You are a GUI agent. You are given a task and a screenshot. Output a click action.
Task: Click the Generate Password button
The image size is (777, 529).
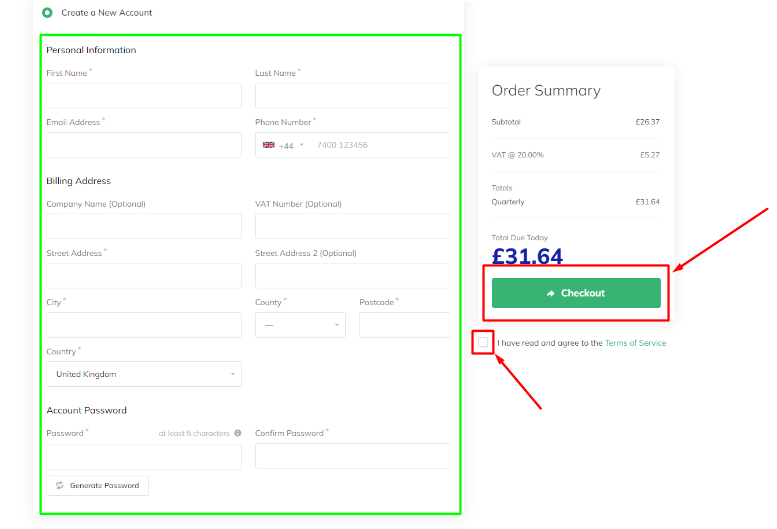(98, 485)
